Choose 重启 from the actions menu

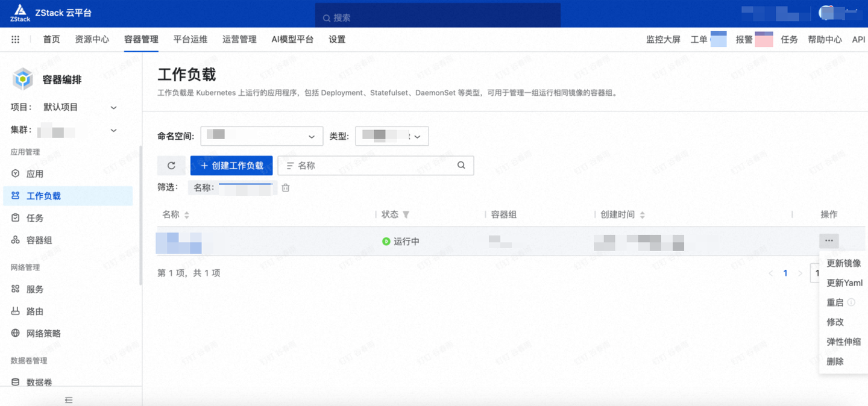tap(835, 302)
